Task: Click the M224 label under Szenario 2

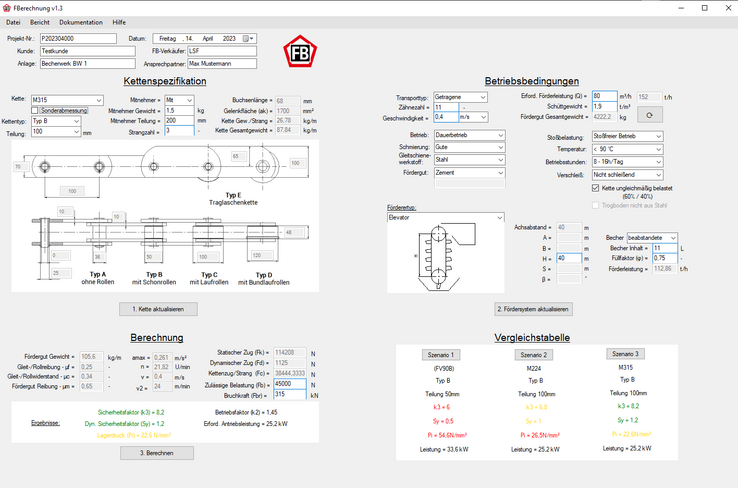Action: [x=534, y=368]
